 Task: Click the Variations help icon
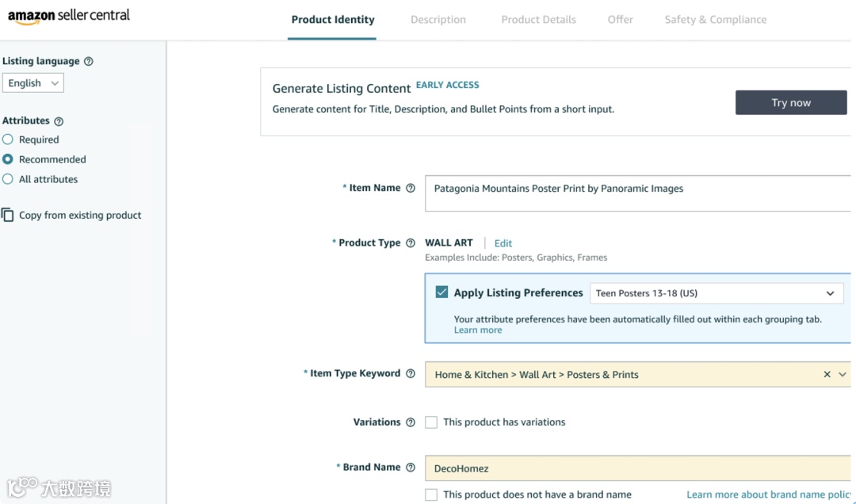coord(411,422)
